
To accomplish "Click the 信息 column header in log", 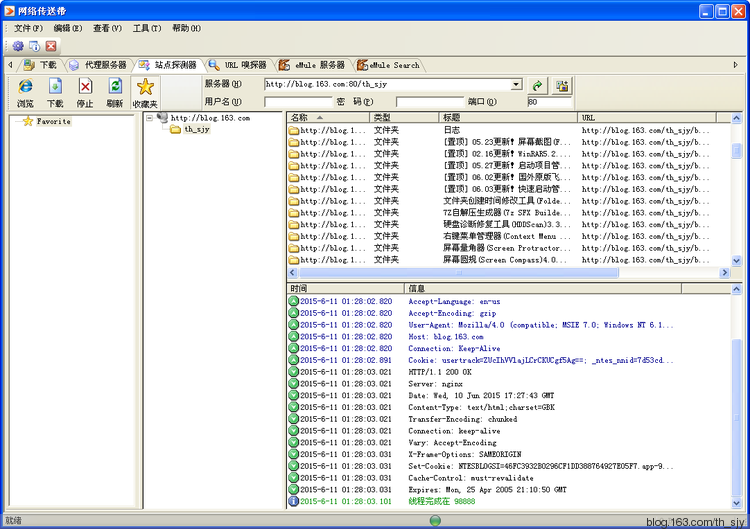I will (x=543, y=288).
